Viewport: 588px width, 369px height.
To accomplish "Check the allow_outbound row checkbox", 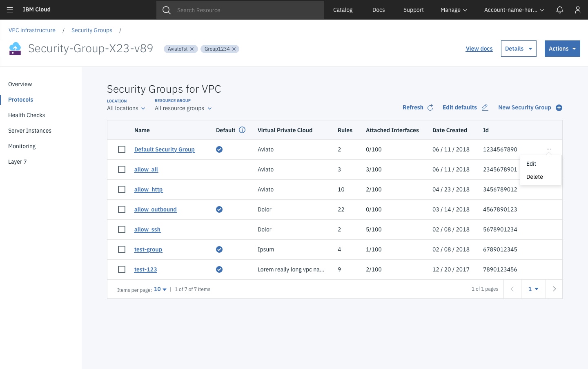I will click(122, 209).
